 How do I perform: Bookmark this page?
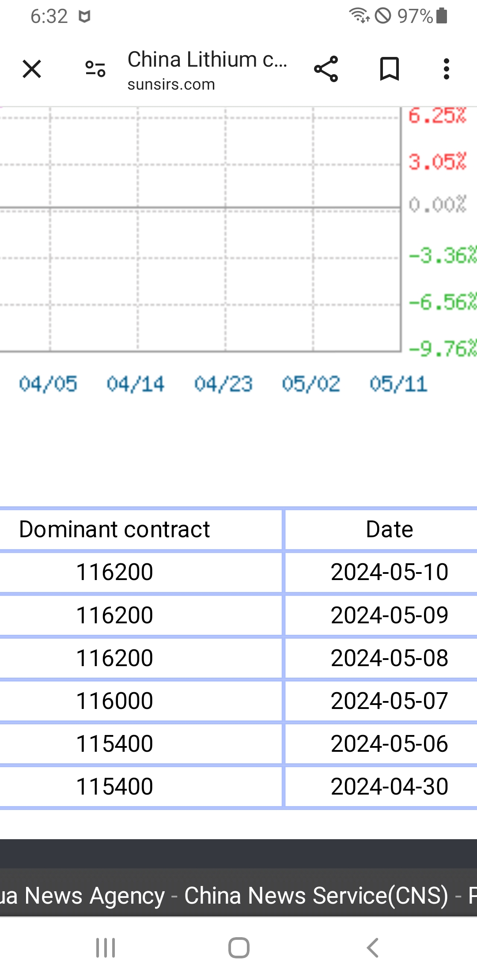pyautogui.click(x=390, y=69)
